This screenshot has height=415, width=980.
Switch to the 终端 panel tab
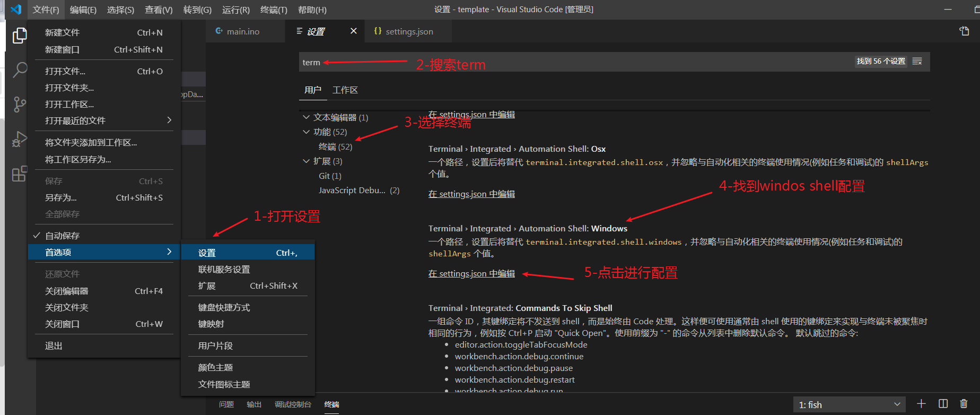(x=332, y=404)
